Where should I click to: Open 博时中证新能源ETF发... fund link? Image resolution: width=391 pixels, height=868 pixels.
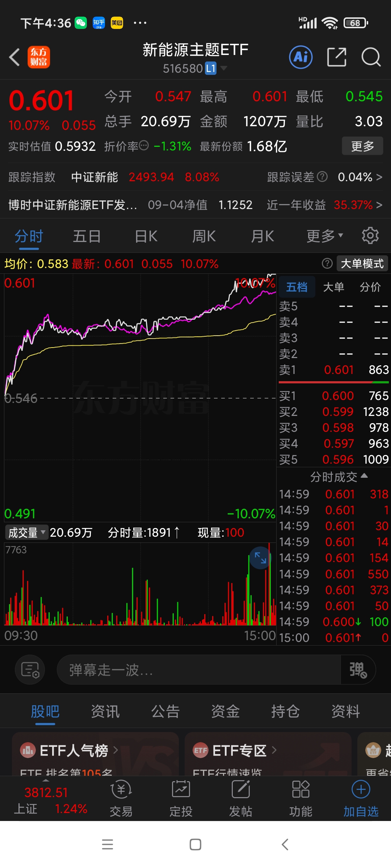tap(73, 205)
